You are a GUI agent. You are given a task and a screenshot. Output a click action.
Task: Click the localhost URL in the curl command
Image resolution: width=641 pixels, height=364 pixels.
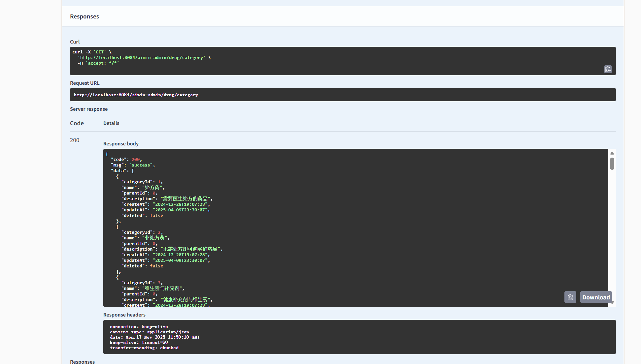click(141, 58)
